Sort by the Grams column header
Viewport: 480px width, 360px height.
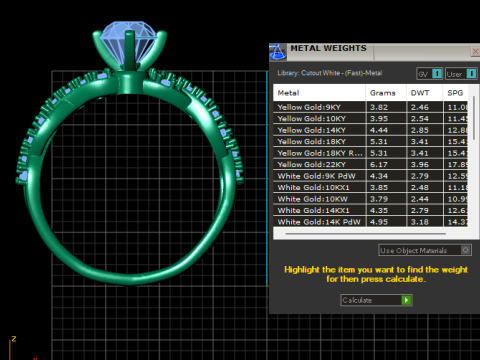(x=386, y=93)
